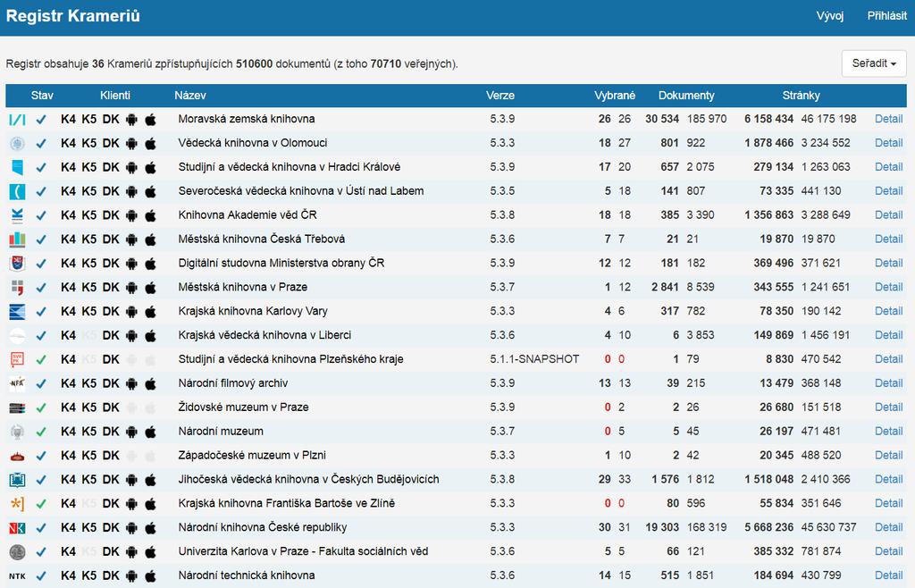Click the Vybrané column header

[x=615, y=96]
